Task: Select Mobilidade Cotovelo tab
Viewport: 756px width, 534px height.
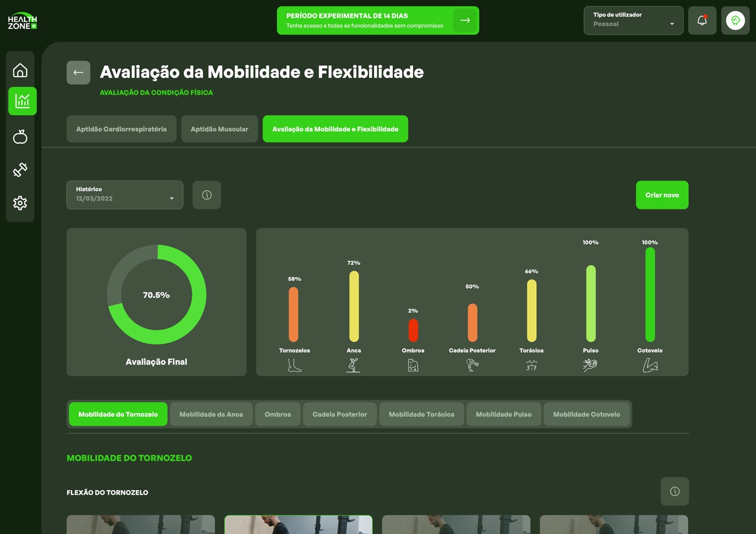Action: (x=587, y=414)
